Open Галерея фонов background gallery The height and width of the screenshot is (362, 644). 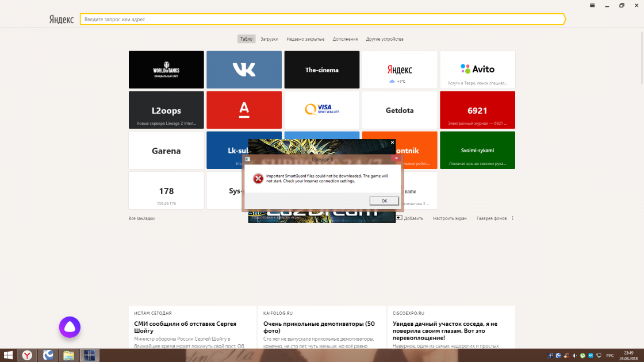(x=492, y=218)
